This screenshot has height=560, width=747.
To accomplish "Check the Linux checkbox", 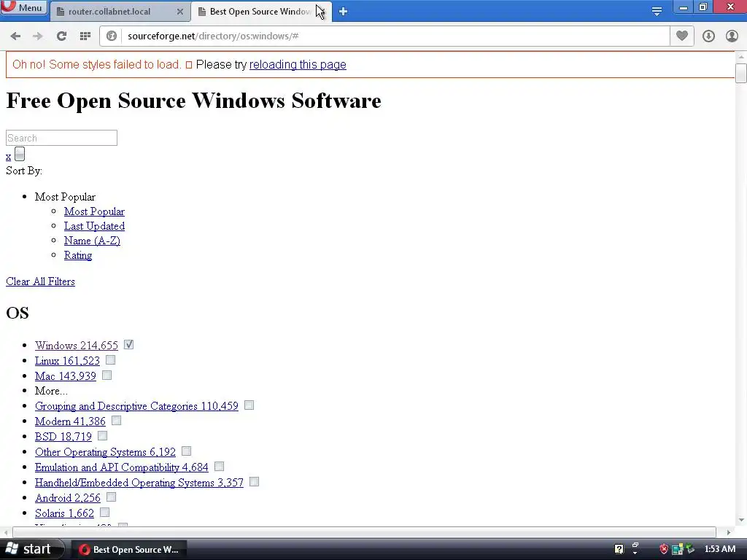I will (111, 360).
